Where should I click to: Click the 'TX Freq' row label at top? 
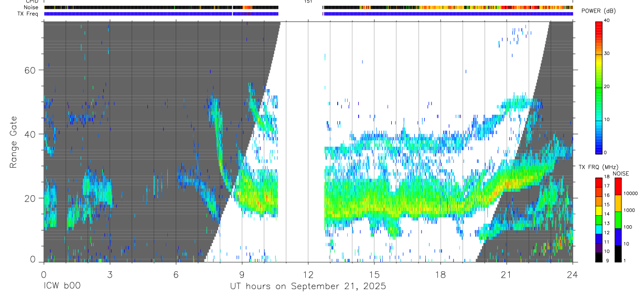[28, 14]
